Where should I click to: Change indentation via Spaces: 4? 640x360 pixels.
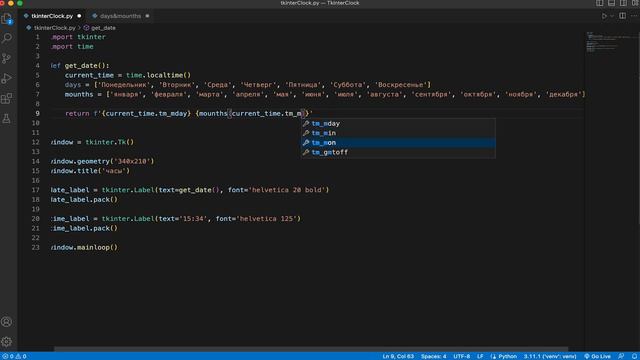(x=433, y=356)
